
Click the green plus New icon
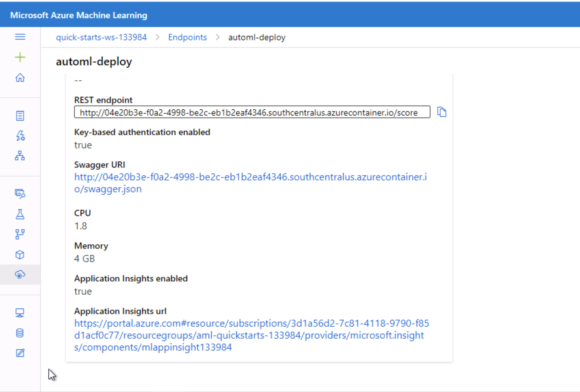coord(20,57)
